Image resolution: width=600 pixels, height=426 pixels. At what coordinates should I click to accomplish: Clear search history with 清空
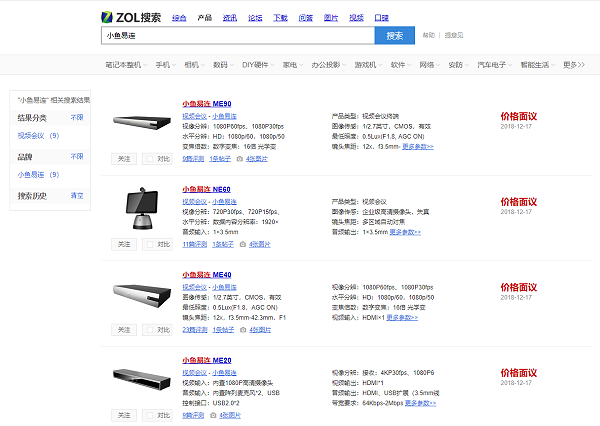[77, 196]
